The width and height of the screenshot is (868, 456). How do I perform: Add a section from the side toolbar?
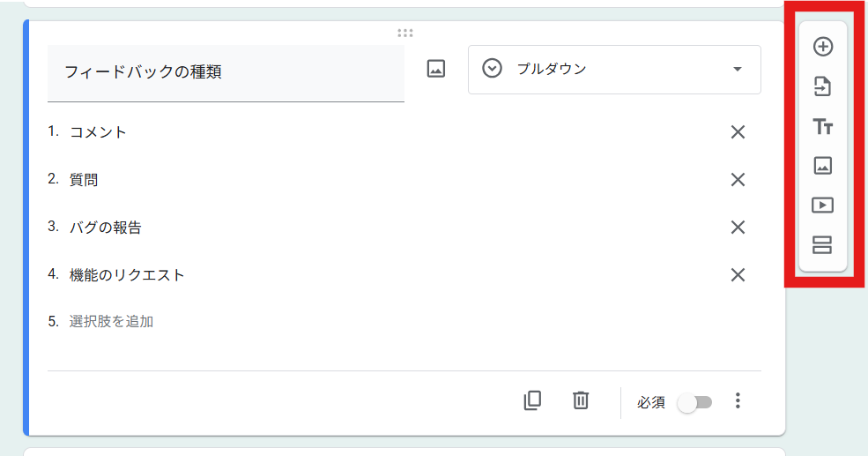click(x=822, y=245)
